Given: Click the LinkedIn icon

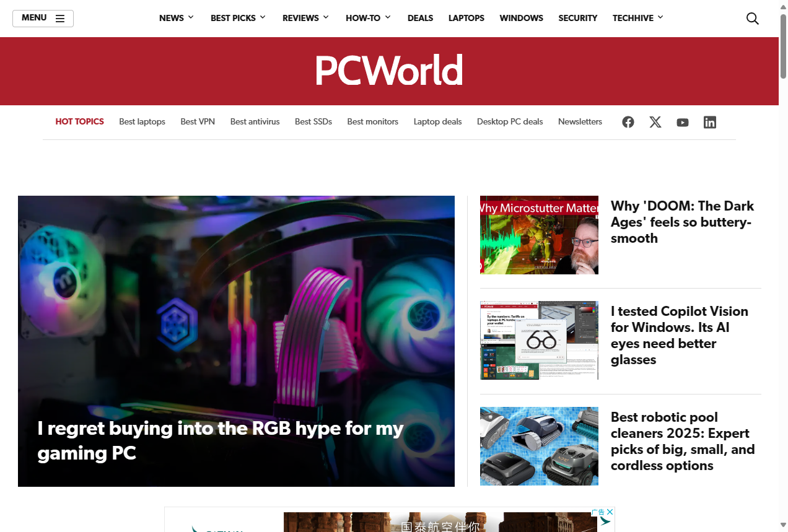Looking at the screenshot, I should (x=709, y=122).
